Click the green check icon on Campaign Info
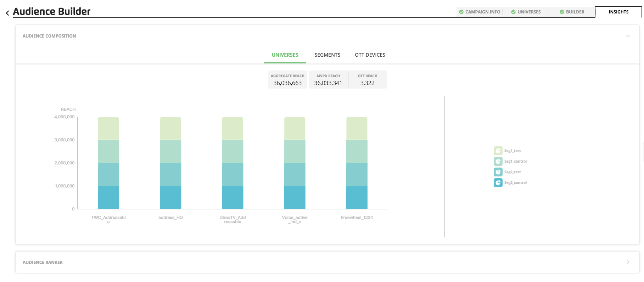 coord(461,12)
